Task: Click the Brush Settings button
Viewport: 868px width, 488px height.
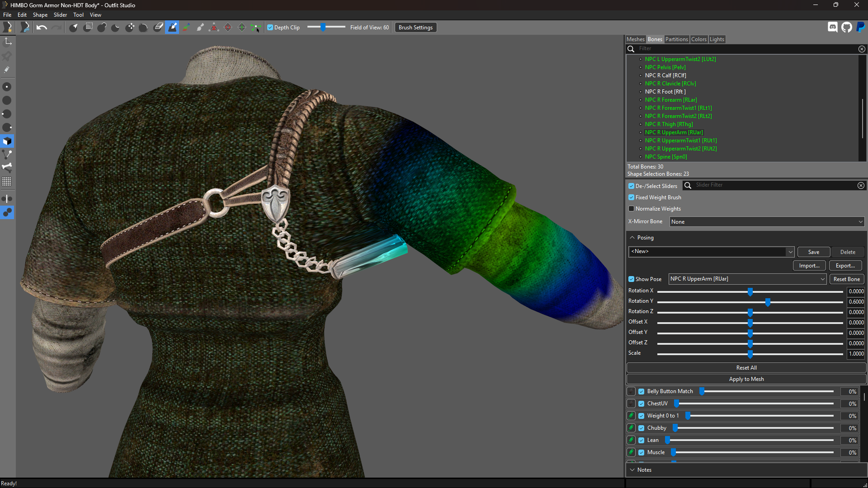Action: point(415,28)
